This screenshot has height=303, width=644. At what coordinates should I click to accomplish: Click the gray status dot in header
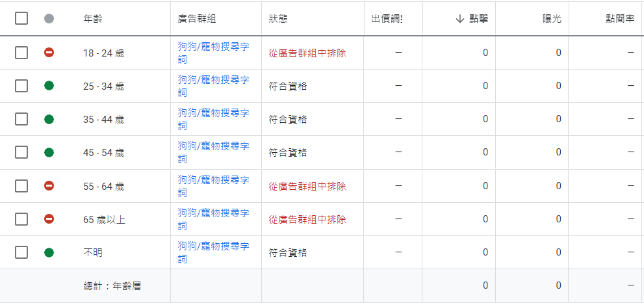point(49,18)
